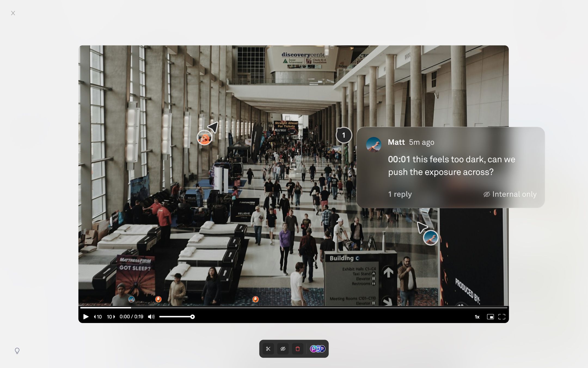Jump to the 00:01 timestamp
Viewport: 588px width, 368px height.
399,159
